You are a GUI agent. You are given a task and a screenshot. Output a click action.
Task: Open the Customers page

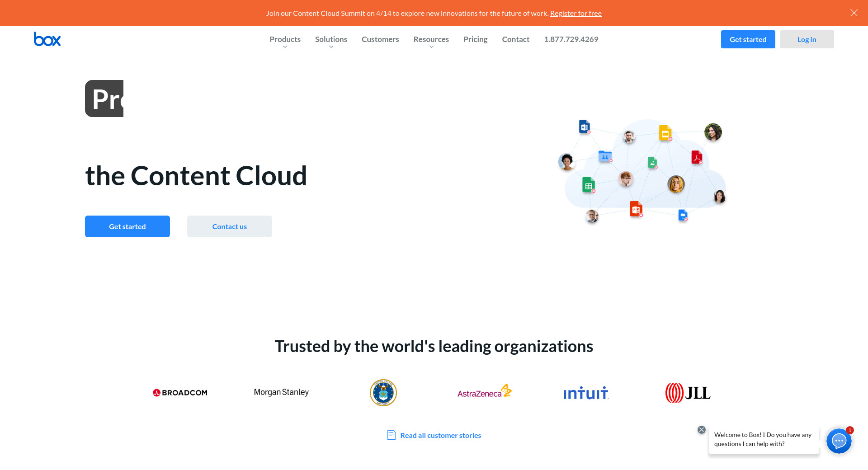click(380, 39)
